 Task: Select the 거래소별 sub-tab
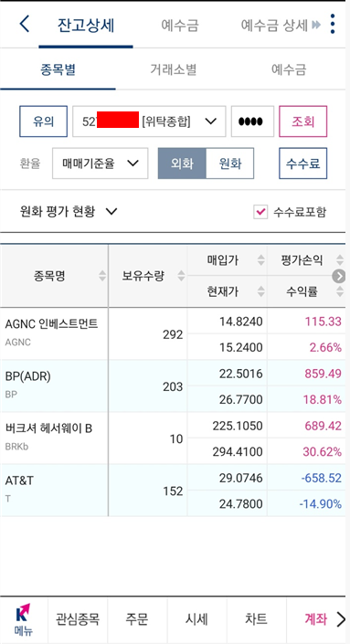pos(173,69)
